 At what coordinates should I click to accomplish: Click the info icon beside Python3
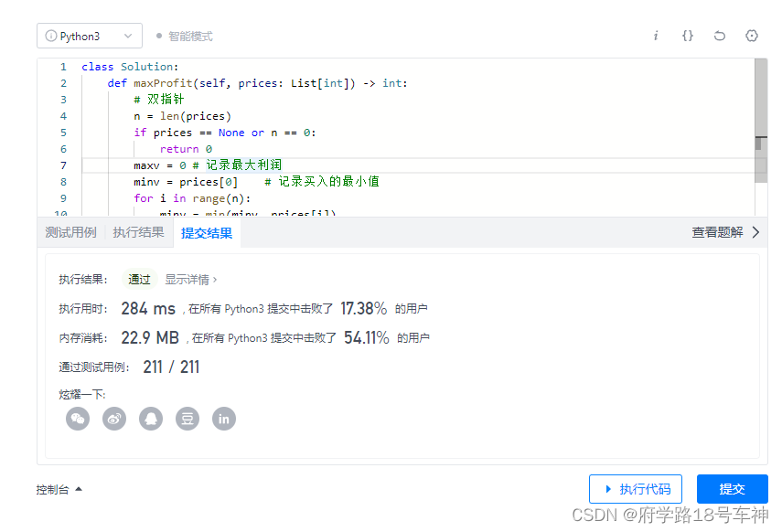[x=51, y=36]
